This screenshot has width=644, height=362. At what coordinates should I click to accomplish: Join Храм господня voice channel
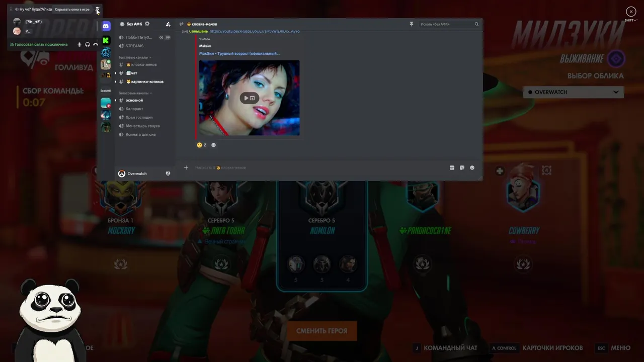point(145,117)
